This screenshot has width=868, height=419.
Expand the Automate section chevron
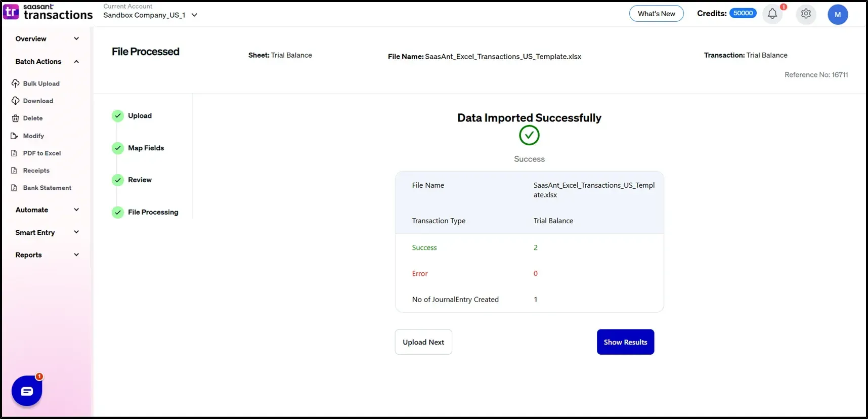coord(76,209)
